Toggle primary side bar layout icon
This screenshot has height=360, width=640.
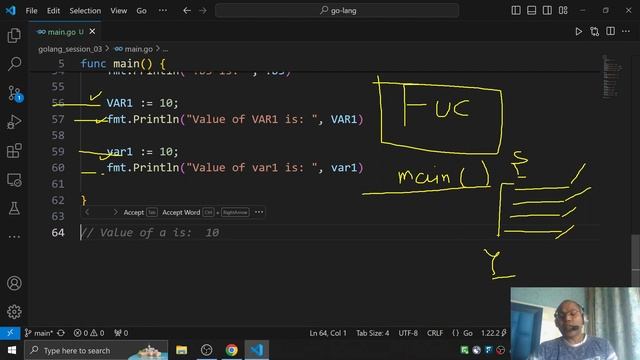tap(516, 11)
